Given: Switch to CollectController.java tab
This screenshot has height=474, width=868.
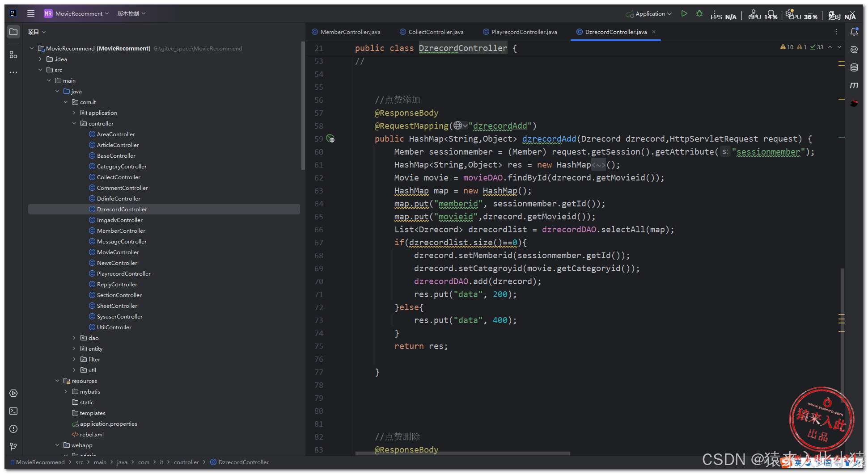Looking at the screenshot, I should click(432, 32).
